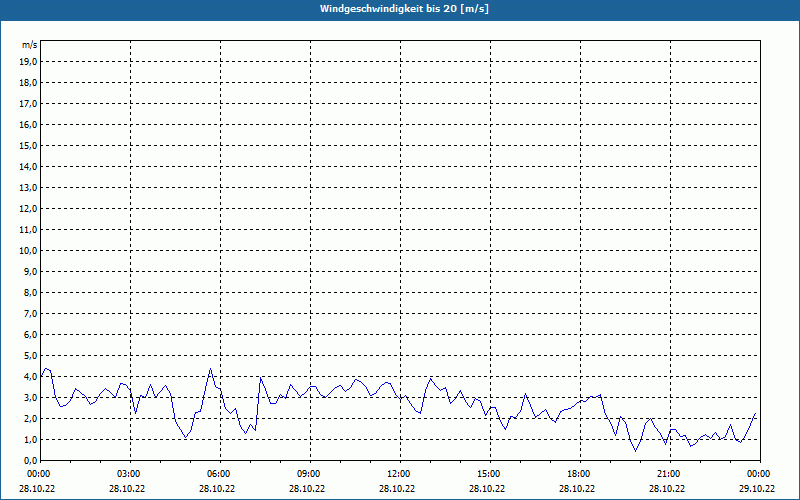800x500 pixels.
Task: Click the 11,0 y-axis value
Action: tap(28, 230)
